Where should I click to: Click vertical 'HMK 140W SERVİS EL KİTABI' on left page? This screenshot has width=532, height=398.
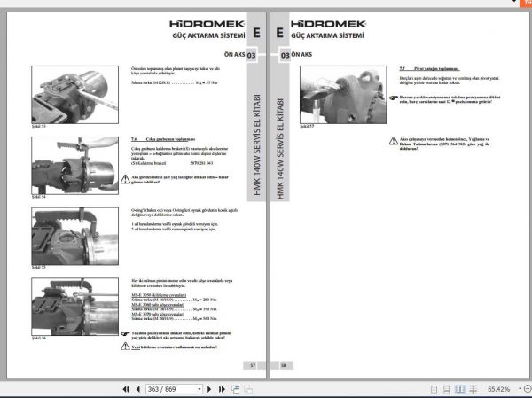257,144
